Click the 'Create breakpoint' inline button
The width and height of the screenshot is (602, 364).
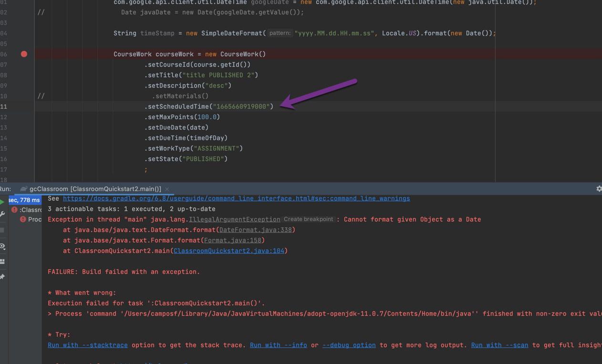(x=308, y=219)
